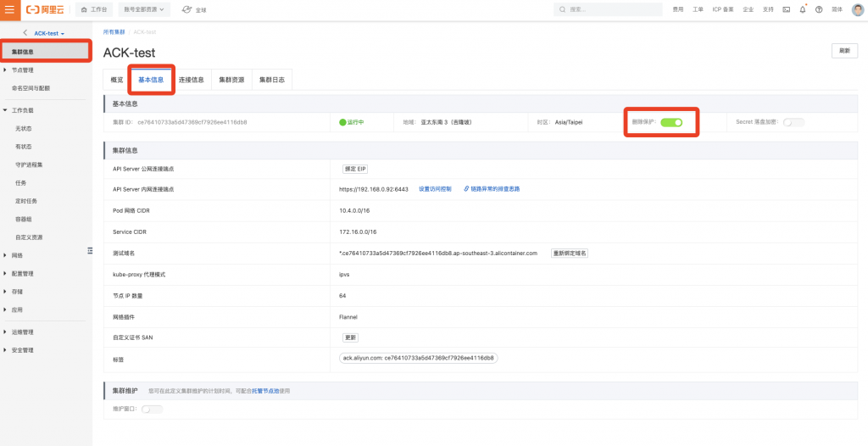The height and width of the screenshot is (446, 868).
Task: Click 更新 button for 自定义证书 SAN
Action: click(350, 337)
